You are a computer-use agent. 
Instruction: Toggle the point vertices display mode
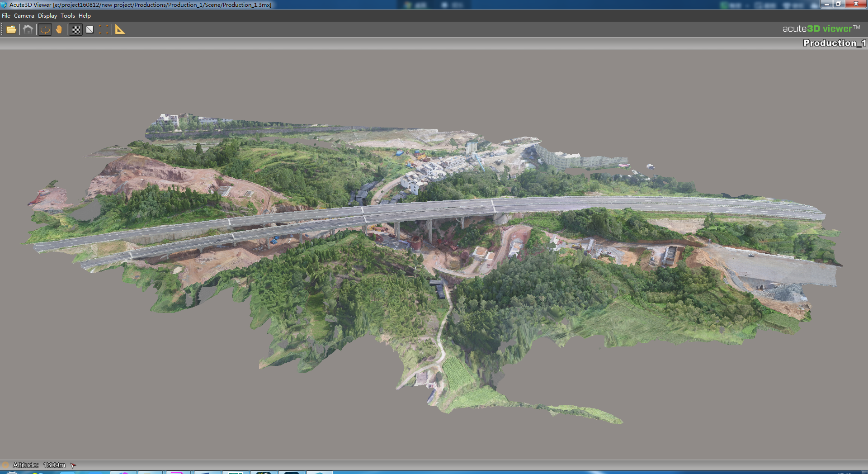[104, 30]
